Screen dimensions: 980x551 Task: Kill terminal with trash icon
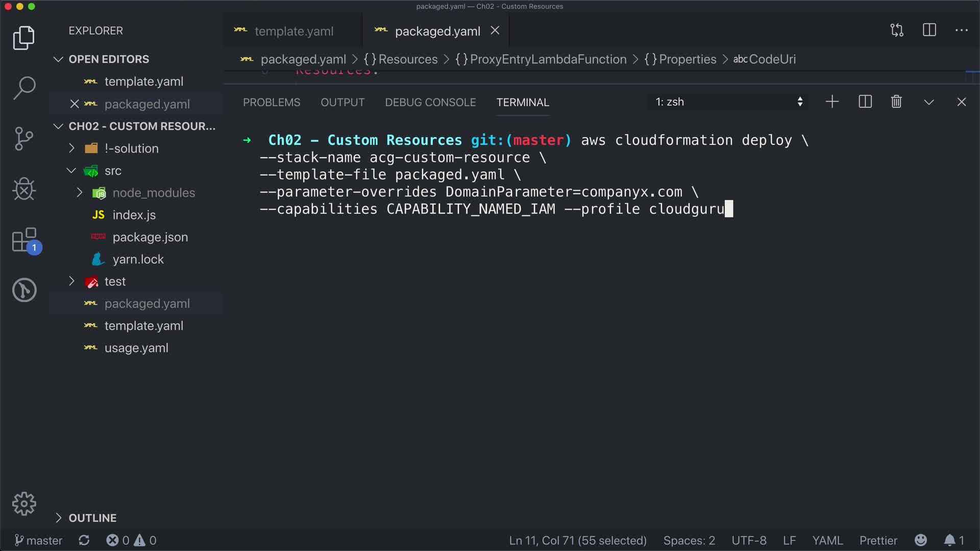[896, 102]
